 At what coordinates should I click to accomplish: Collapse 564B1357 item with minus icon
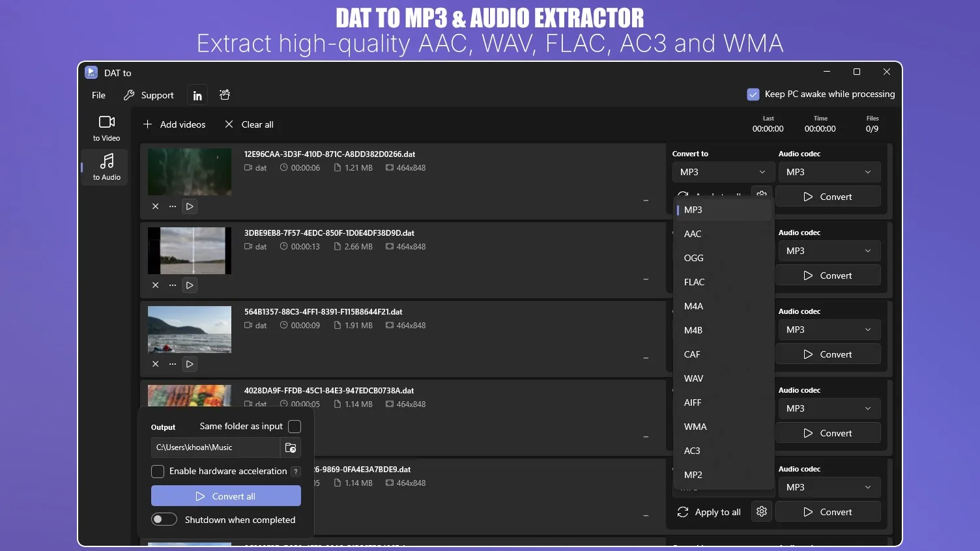pyautogui.click(x=646, y=358)
